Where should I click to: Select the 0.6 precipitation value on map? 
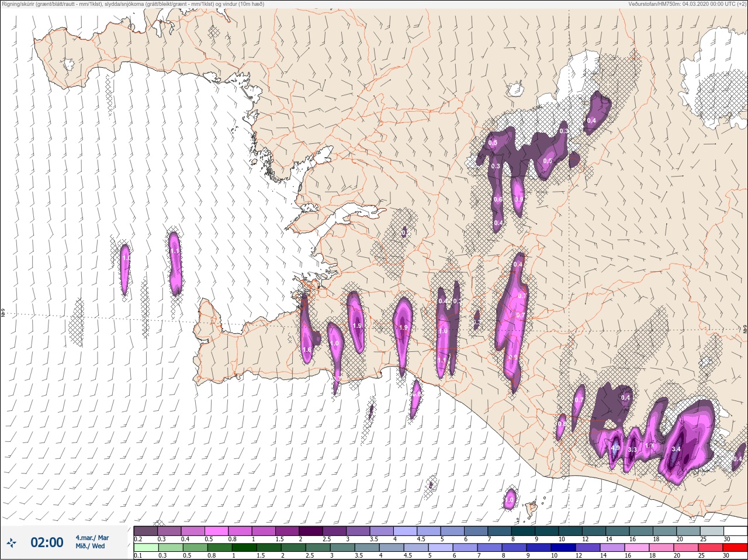pyautogui.click(x=498, y=199)
